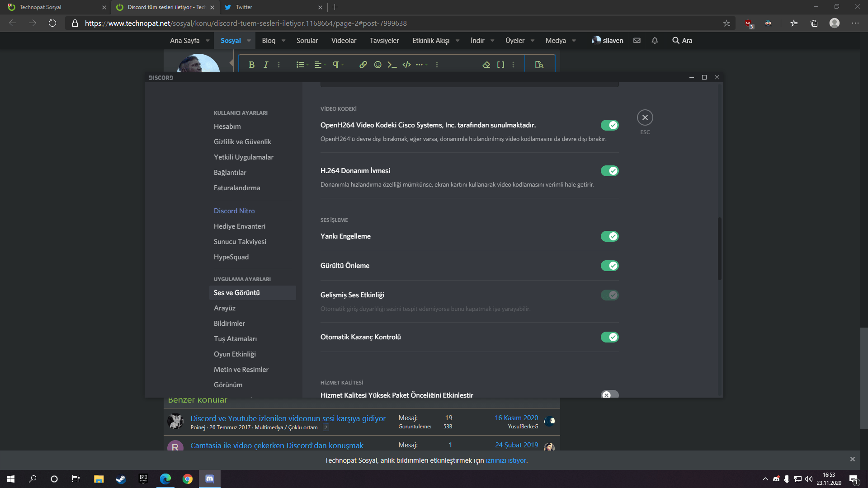Open the notifications bell icon

(655, 41)
